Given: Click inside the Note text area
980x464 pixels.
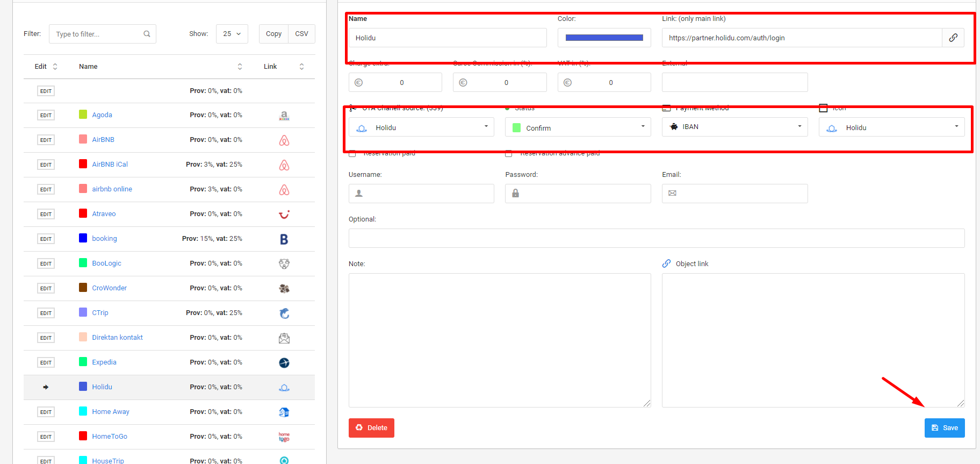Looking at the screenshot, I should [500, 340].
